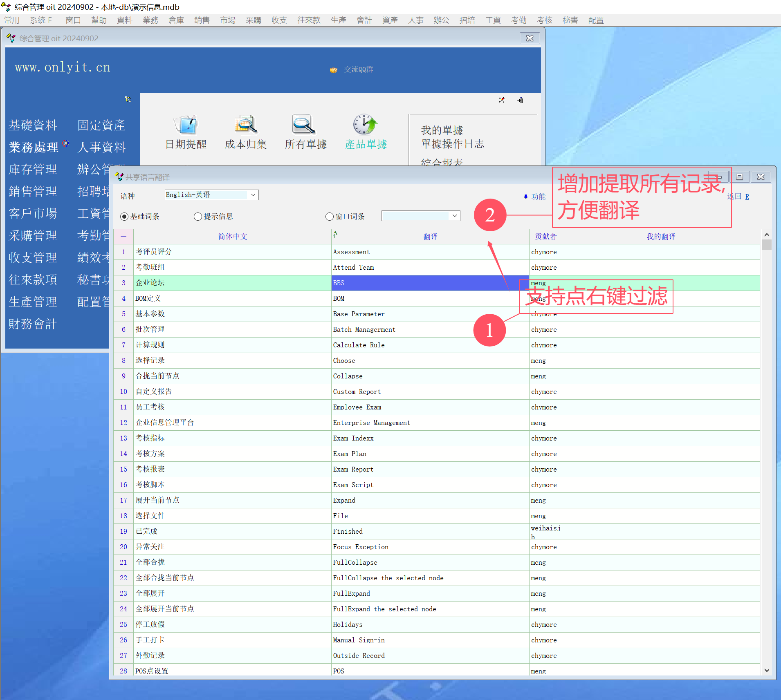Screen dimensions: 781x700
Task: Collapse rows using the minus header cell
Action: [x=123, y=237]
